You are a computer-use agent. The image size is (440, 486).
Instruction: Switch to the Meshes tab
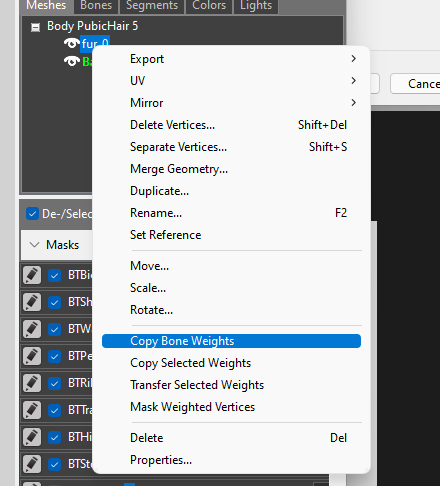[46, 5]
